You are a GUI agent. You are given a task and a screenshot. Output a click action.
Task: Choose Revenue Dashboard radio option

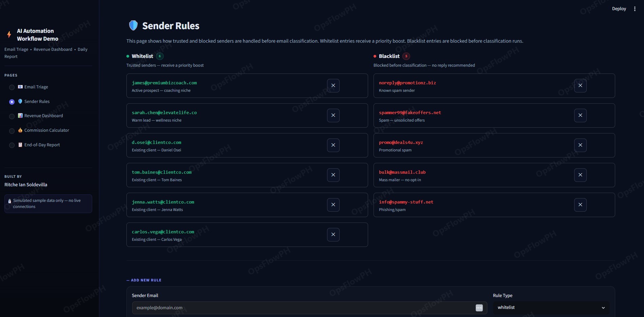point(12,117)
